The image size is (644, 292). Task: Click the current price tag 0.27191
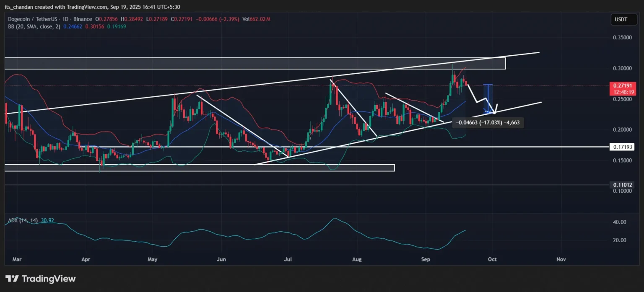coord(623,85)
